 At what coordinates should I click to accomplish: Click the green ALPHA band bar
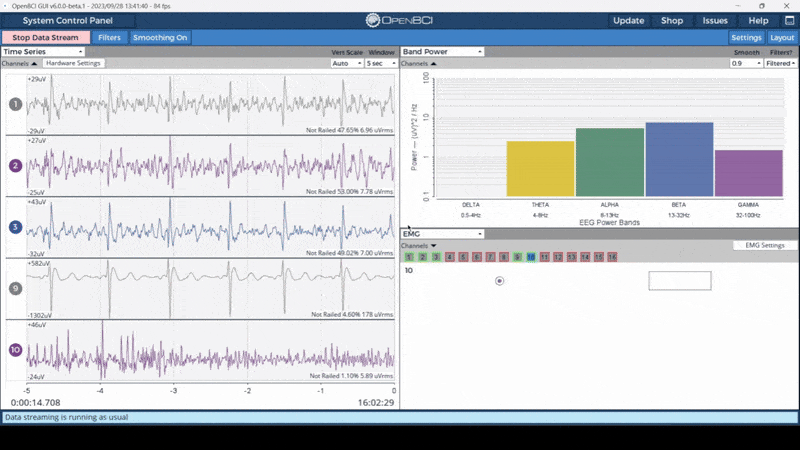[x=610, y=162]
